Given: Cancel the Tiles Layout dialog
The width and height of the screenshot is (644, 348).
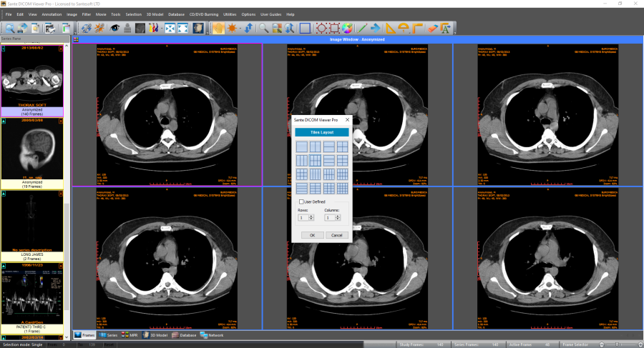Looking at the screenshot, I should click(x=336, y=235).
